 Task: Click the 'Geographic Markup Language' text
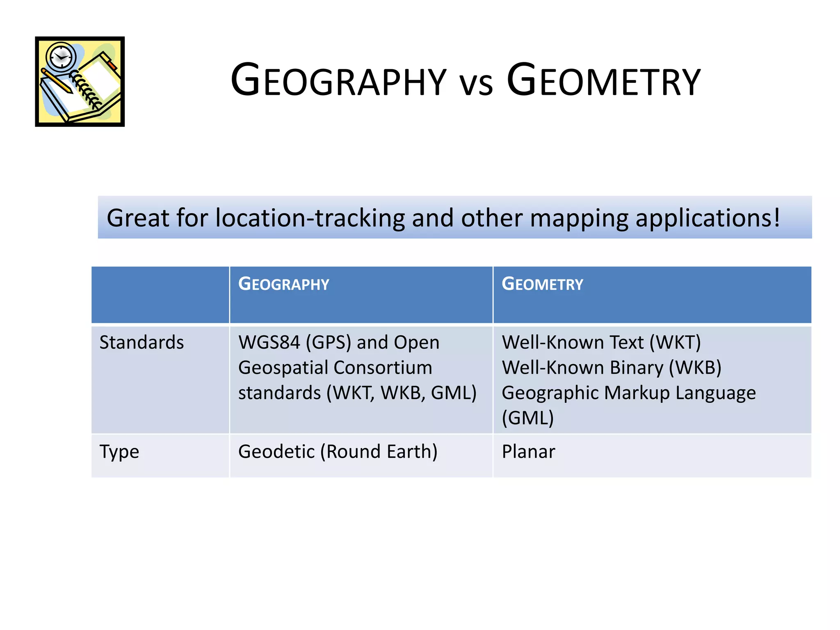click(628, 393)
